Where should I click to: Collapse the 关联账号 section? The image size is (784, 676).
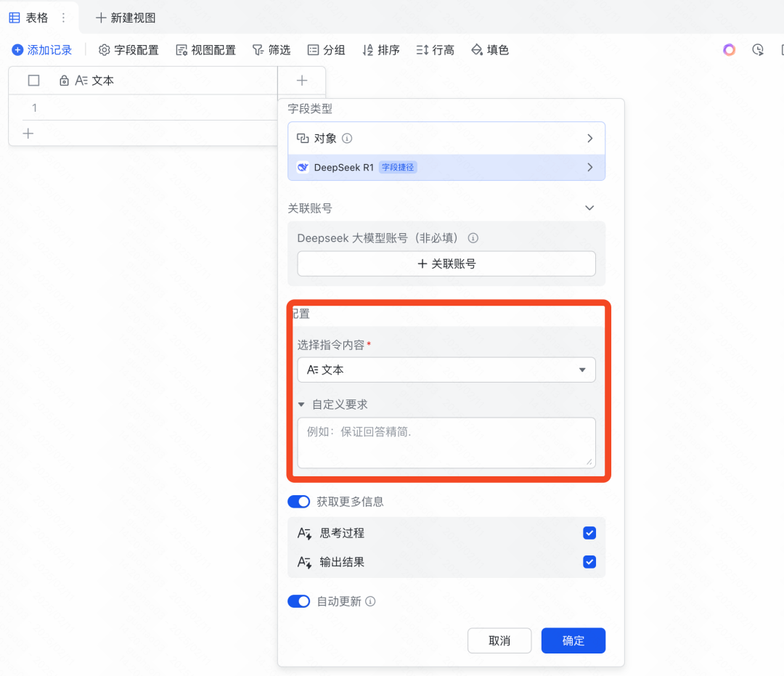pyautogui.click(x=589, y=208)
